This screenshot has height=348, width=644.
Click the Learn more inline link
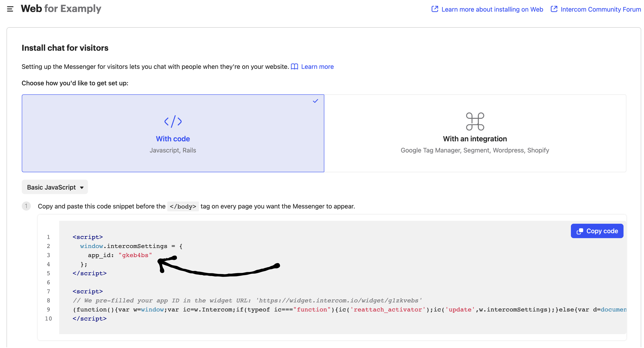[318, 66]
